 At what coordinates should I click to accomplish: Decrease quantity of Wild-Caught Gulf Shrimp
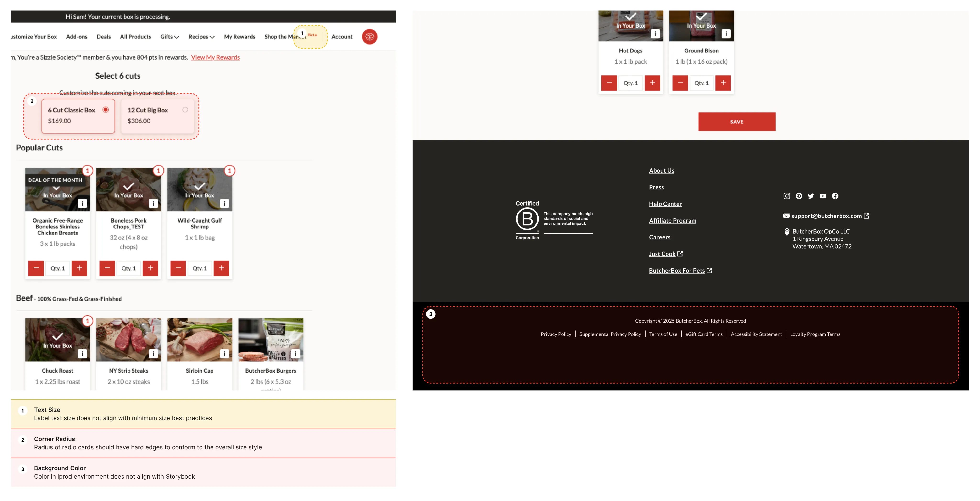point(178,268)
